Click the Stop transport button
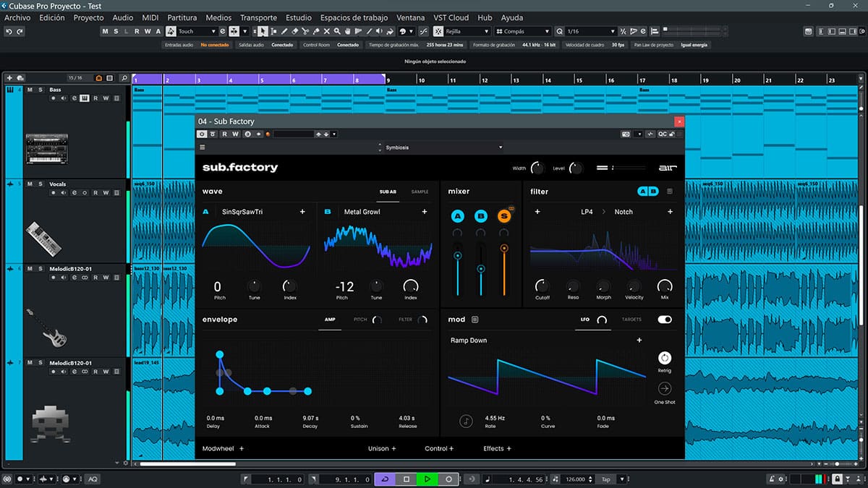 407,479
